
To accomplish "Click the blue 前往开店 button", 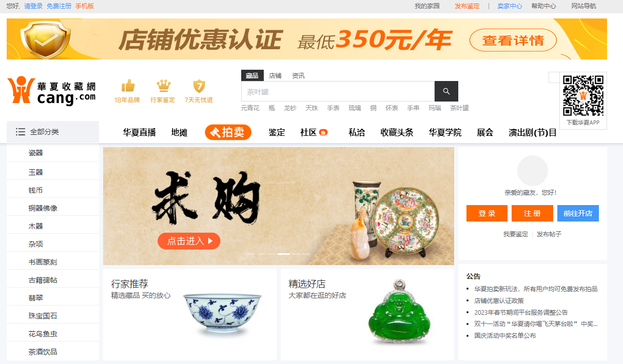I will tap(578, 213).
